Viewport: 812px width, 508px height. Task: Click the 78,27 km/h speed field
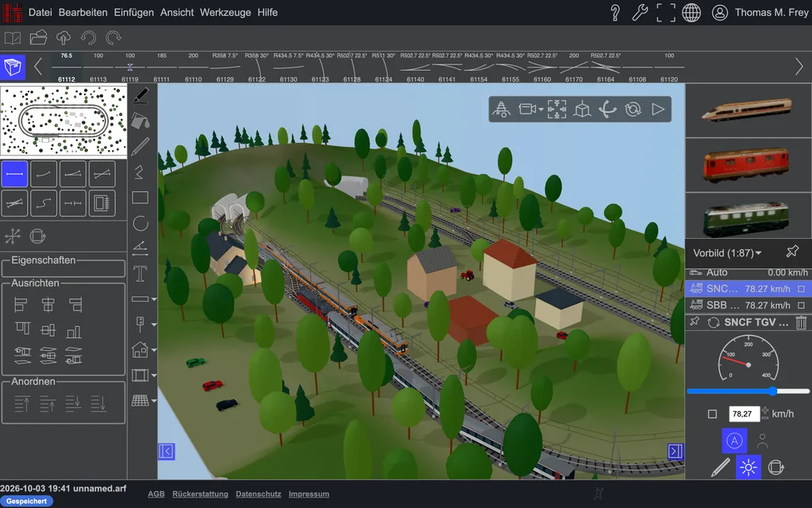pos(744,414)
